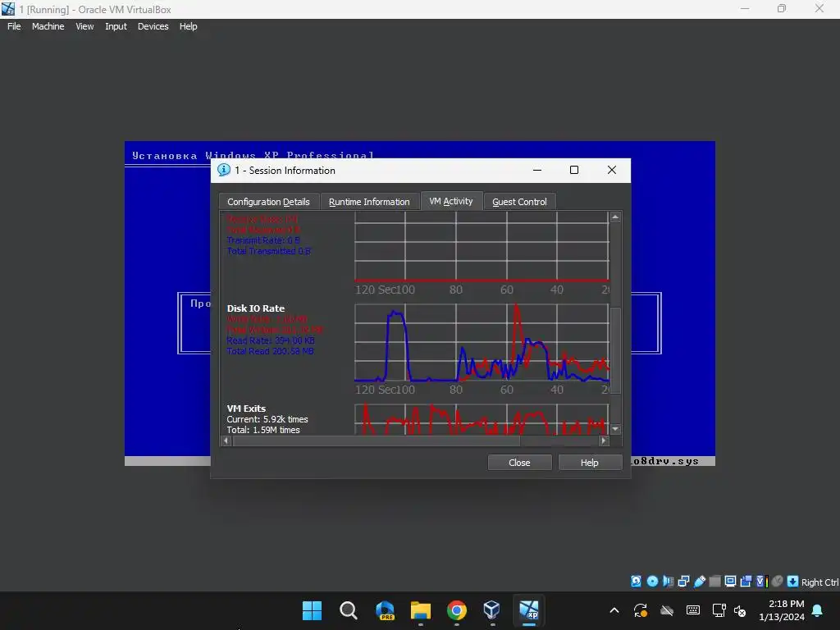Select the VM Activity tab
Screen dimensions: 840x630
point(451,201)
